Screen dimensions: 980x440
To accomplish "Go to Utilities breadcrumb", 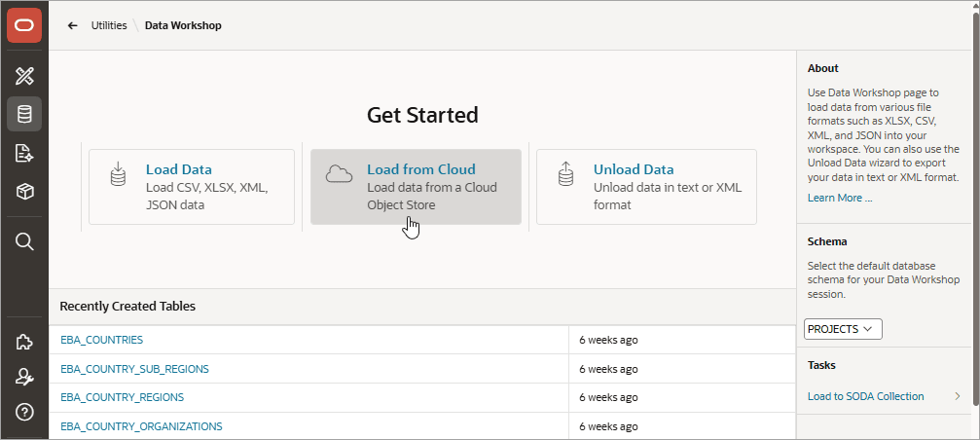I will (x=109, y=25).
